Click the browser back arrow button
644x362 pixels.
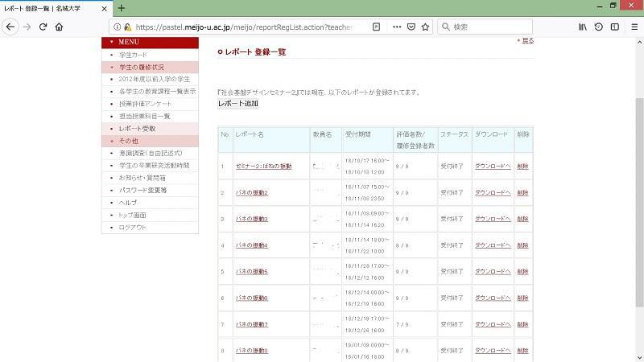10,27
